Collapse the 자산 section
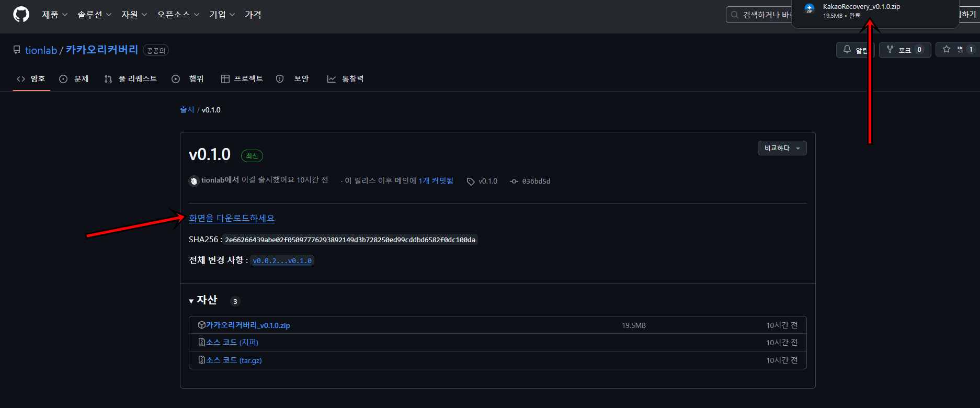980x408 pixels. pyautogui.click(x=203, y=300)
